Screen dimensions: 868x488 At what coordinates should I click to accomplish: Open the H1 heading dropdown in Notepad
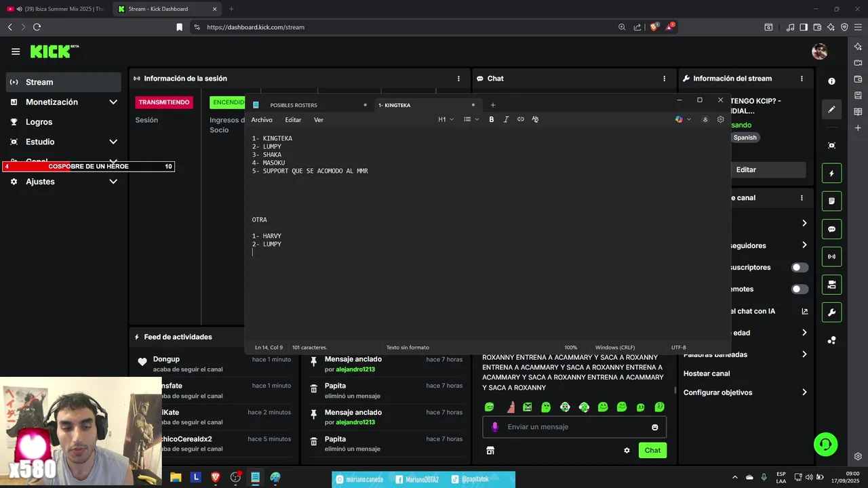click(446, 119)
